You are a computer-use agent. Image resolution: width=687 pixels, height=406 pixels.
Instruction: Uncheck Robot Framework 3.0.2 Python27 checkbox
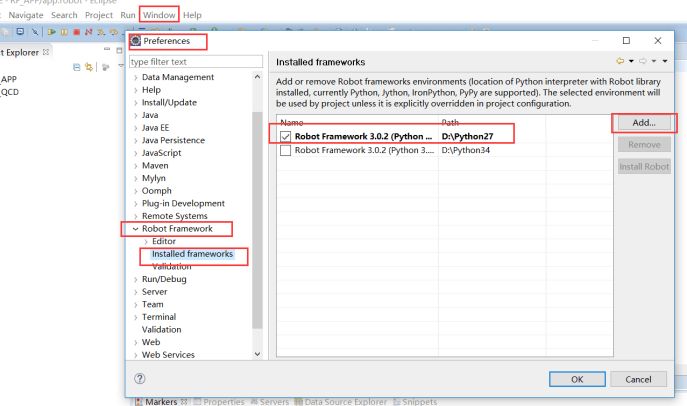[x=285, y=137]
